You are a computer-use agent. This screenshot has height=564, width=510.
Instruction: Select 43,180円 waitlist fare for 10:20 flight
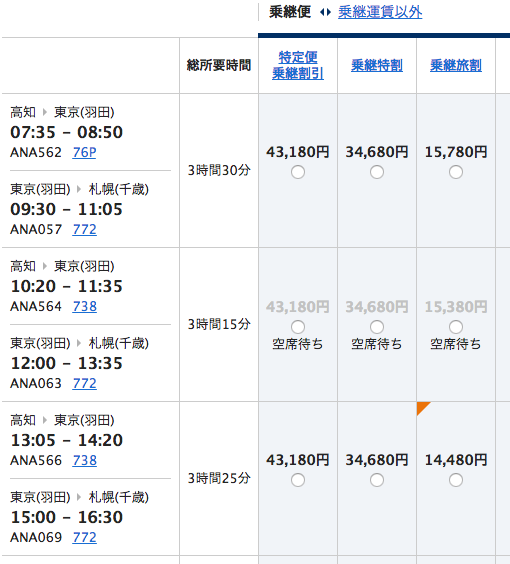(x=298, y=327)
